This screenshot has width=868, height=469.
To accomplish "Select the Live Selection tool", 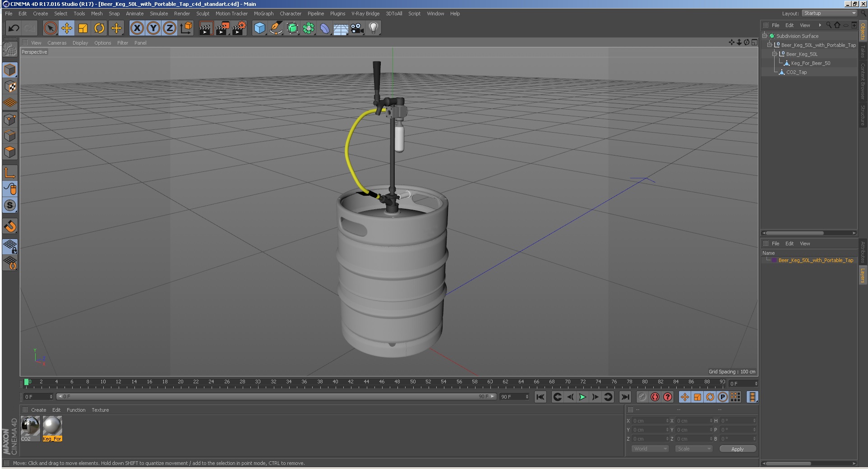I will (x=51, y=28).
